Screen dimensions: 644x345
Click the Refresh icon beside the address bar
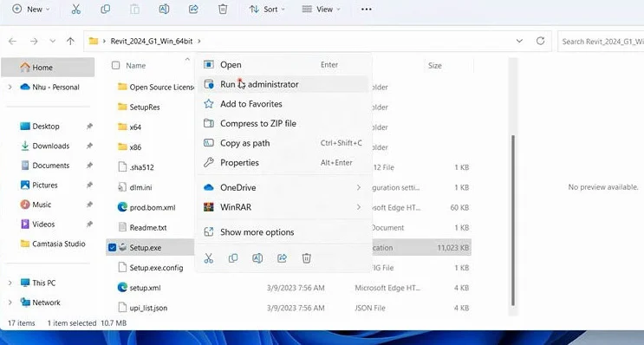click(x=541, y=41)
